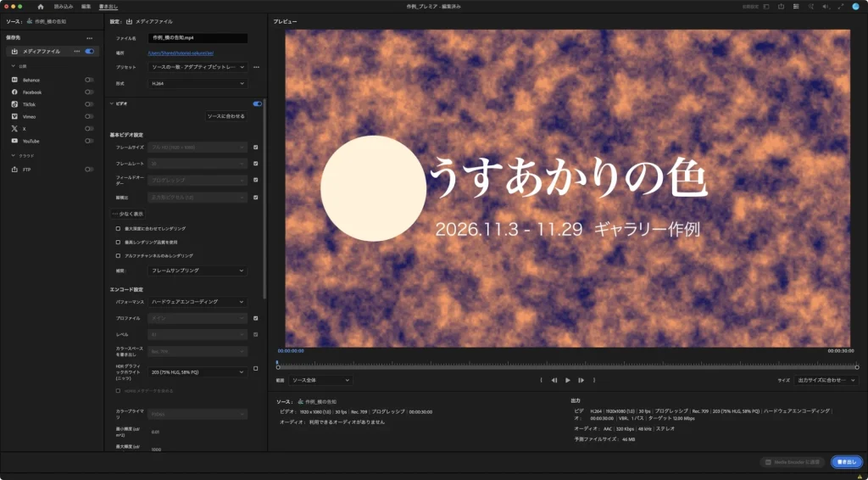Click the settings panel vertical scrollbar
Screen dimensions: 868x480
tap(264, 199)
